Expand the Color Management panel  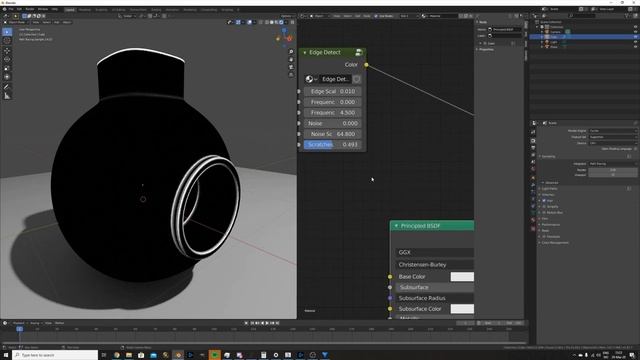click(x=555, y=242)
